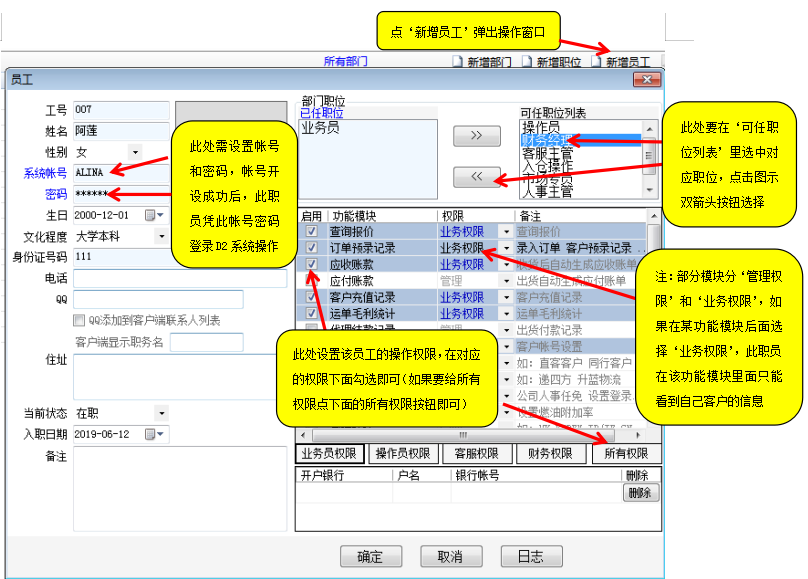Click the << double arrow button
The width and height of the screenshot is (808, 579).
476,177
